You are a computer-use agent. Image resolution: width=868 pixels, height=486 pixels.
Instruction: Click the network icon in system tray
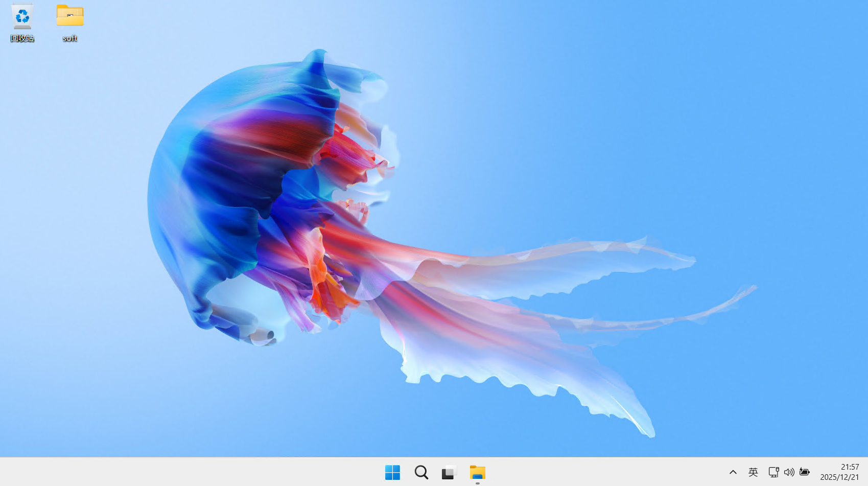[x=773, y=472]
